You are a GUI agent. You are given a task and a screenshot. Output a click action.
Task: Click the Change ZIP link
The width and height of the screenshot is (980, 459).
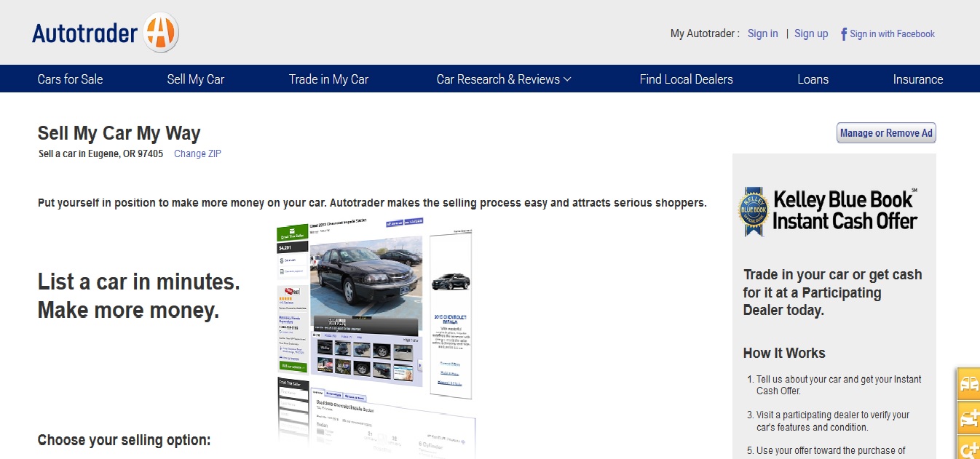[x=197, y=153]
